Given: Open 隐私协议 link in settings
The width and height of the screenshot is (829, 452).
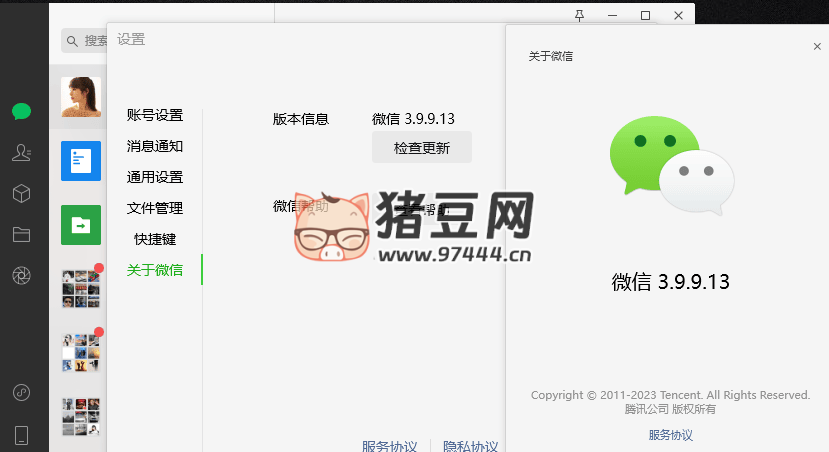Looking at the screenshot, I should coord(470,446).
